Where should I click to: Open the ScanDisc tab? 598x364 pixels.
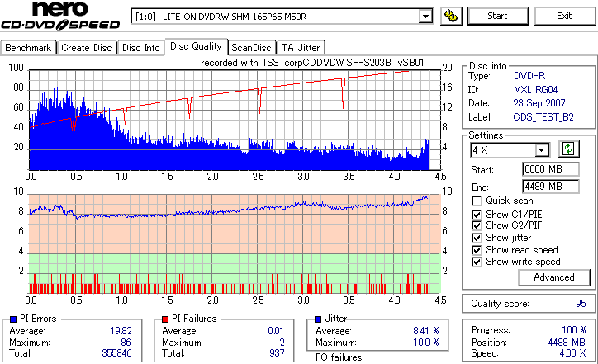click(x=251, y=48)
